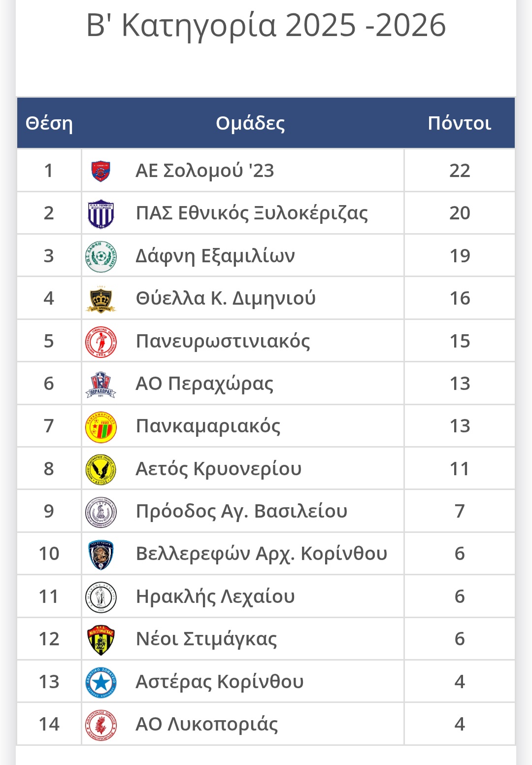The height and width of the screenshot is (765, 532).
Task: Click the Θύελλα Κ. Διμηνιού crest
Action: 100,299
